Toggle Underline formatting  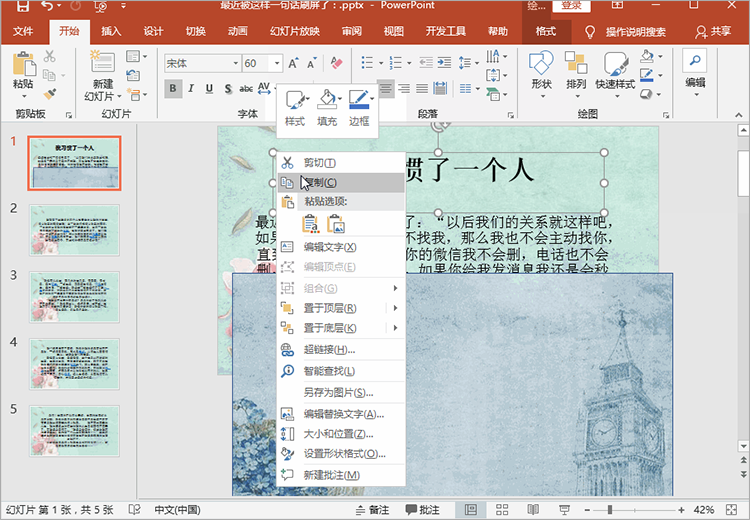click(209, 89)
